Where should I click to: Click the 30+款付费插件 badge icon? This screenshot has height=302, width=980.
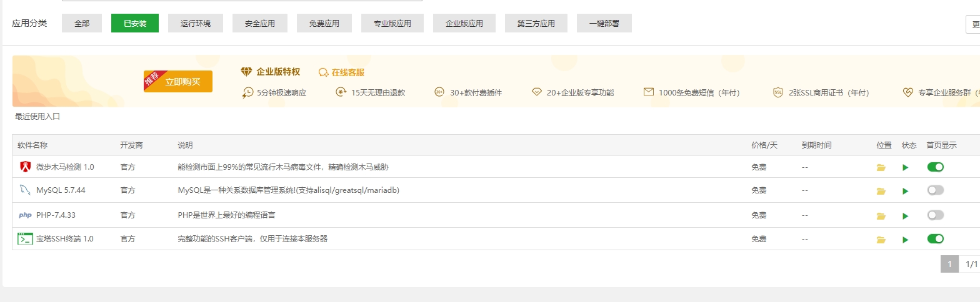click(439, 92)
